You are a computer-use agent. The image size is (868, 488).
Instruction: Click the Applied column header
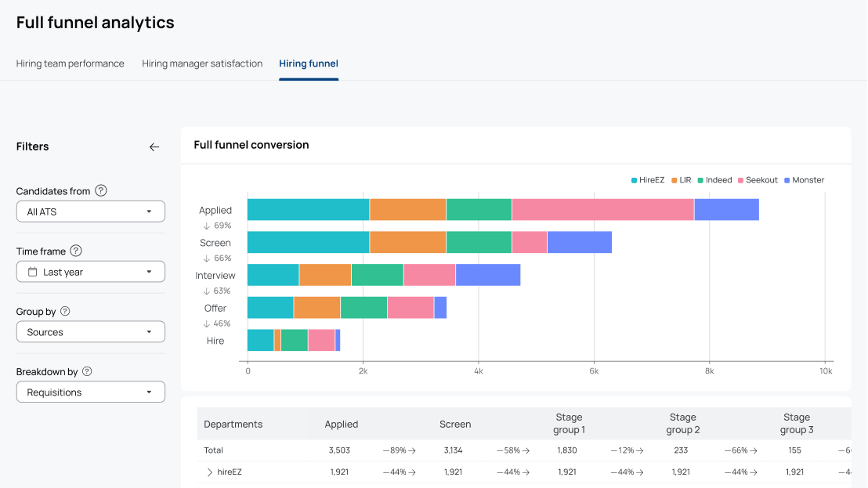[341, 425]
